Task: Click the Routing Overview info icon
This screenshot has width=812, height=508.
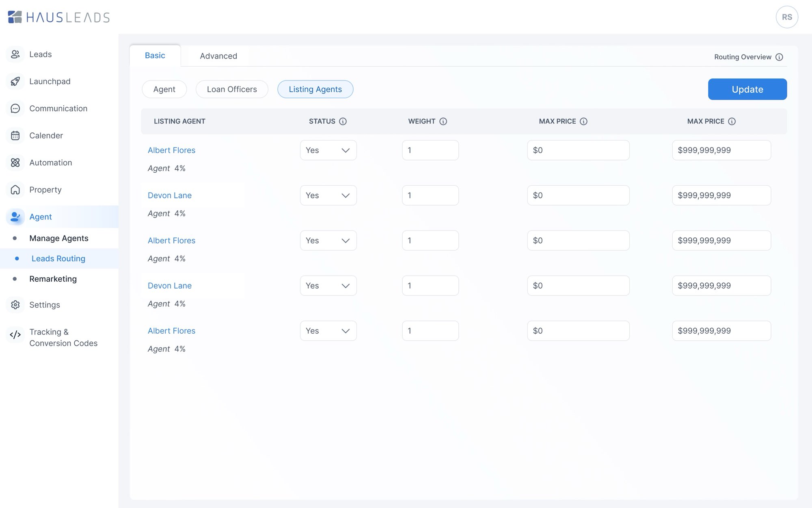Action: 779,57
